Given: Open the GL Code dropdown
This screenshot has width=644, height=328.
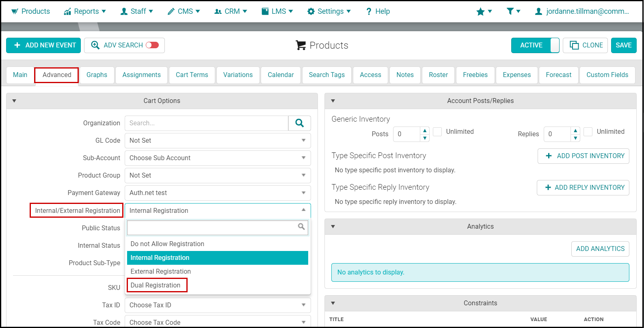Looking at the screenshot, I should coord(218,141).
